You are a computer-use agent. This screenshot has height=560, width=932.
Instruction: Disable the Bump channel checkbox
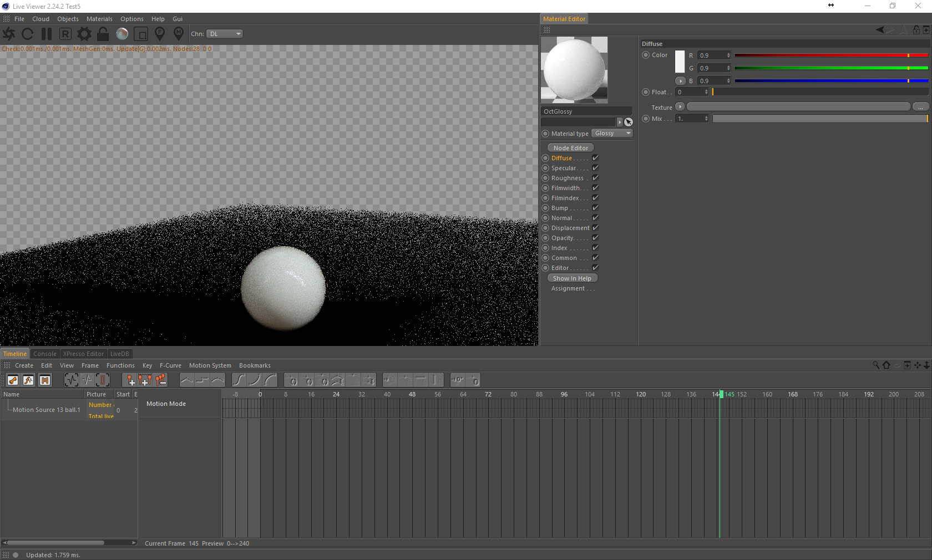pyautogui.click(x=595, y=208)
